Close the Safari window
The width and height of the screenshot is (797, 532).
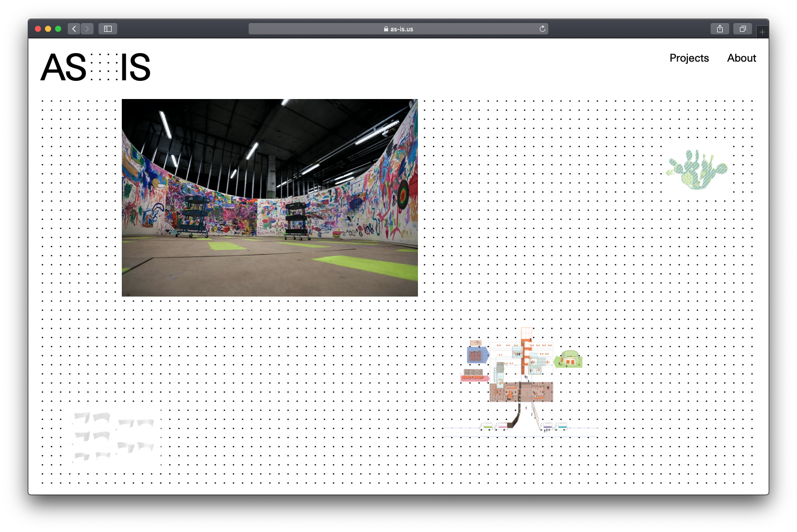click(38, 29)
